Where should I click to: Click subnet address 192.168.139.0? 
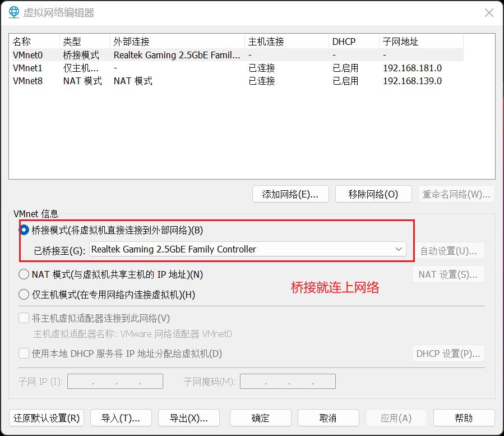click(413, 81)
